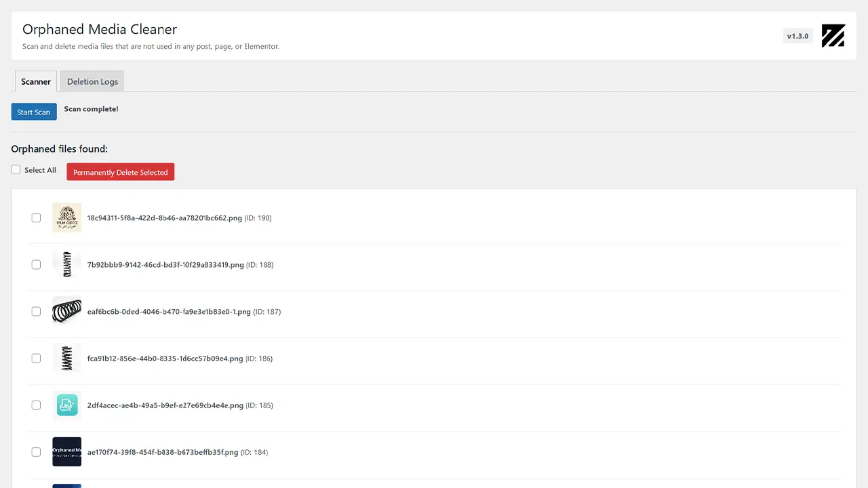
Task: Click the teal app icon thumbnail
Action: (x=67, y=405)
